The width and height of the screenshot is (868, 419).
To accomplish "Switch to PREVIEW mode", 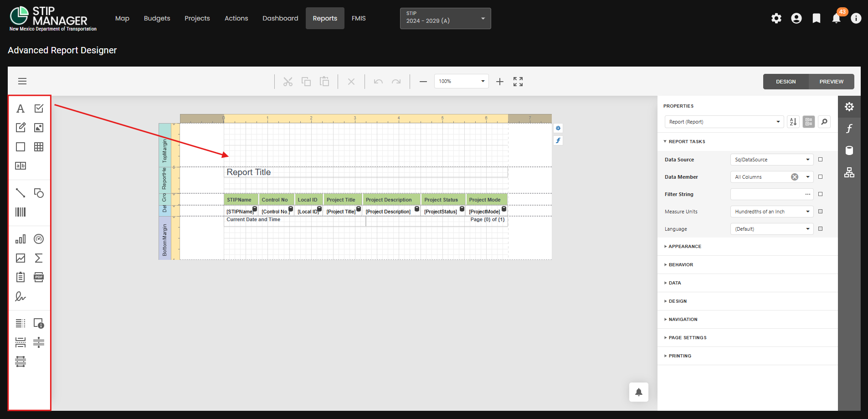I will 831,82.
